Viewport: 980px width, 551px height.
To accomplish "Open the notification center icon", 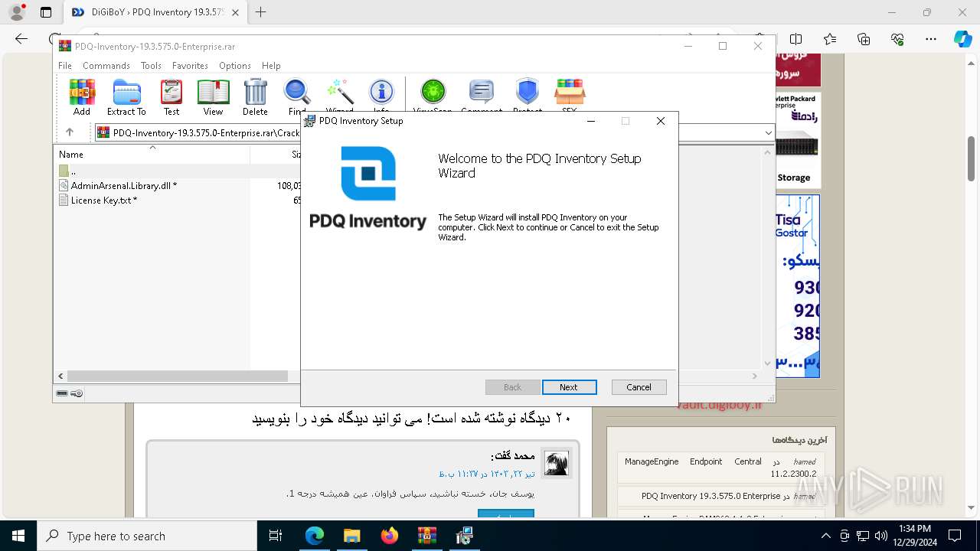I will click(x=955, y=536).
